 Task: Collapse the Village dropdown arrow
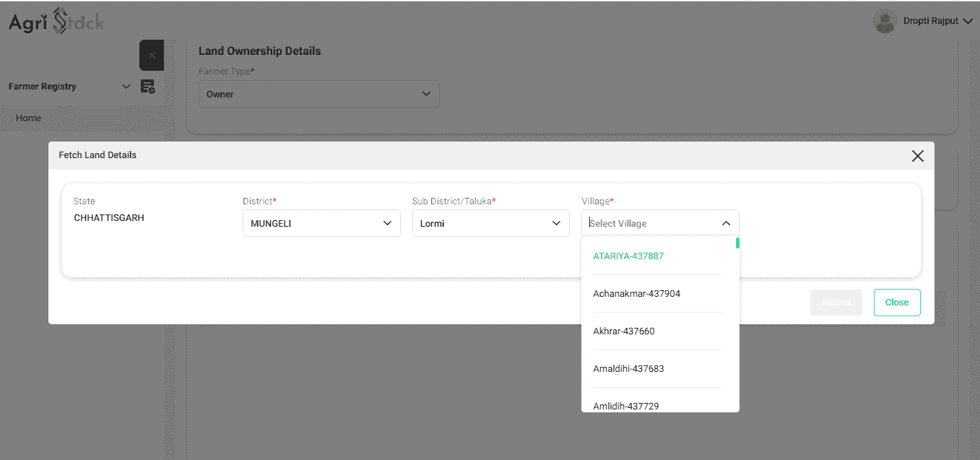726,224
